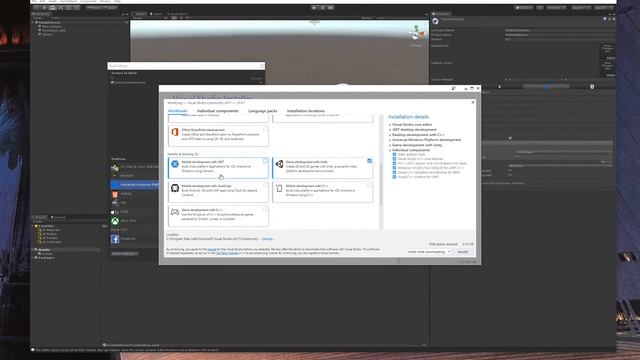Expand Visual Studio core editor details
Screen dimensions: 640x360
(x=390, y=125)
